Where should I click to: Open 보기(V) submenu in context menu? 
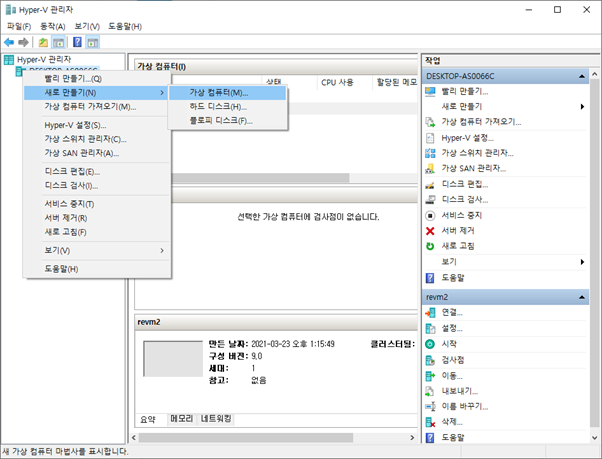click(x=97, y=251)
